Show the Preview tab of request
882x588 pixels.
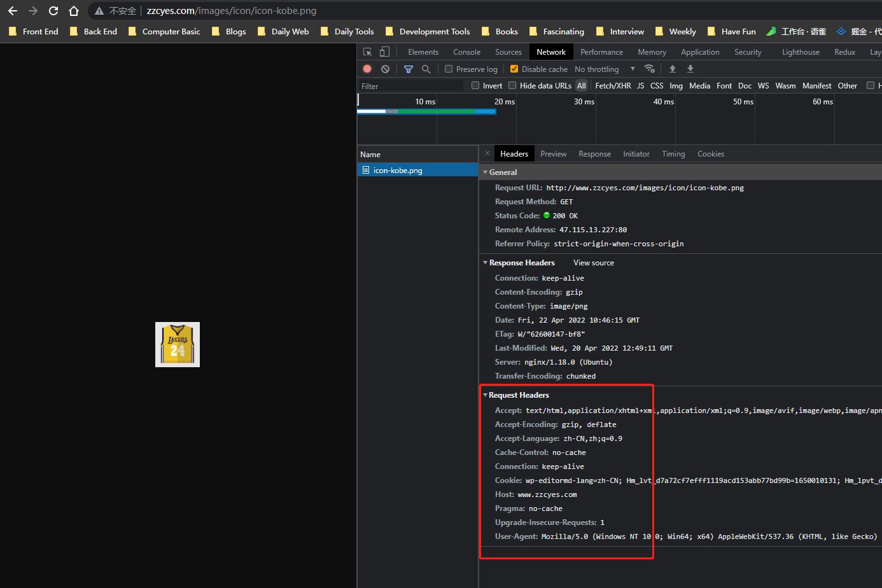pyautogui.click(x=553, y=153)
